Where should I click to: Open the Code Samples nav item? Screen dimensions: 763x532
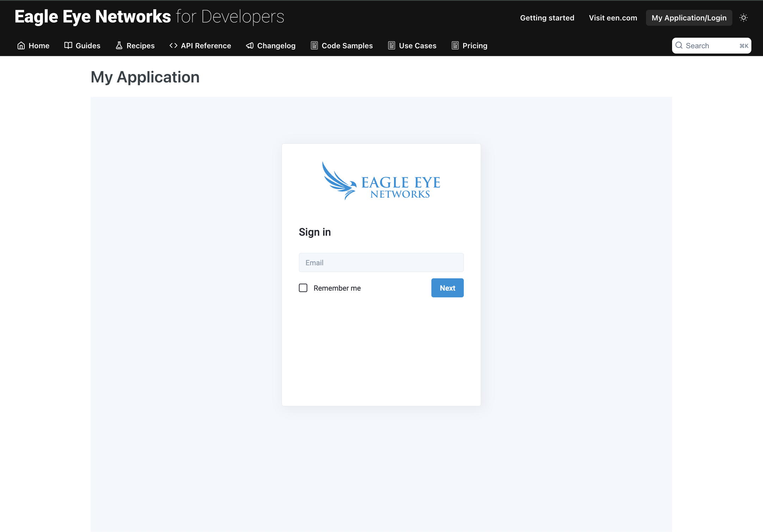342,45
